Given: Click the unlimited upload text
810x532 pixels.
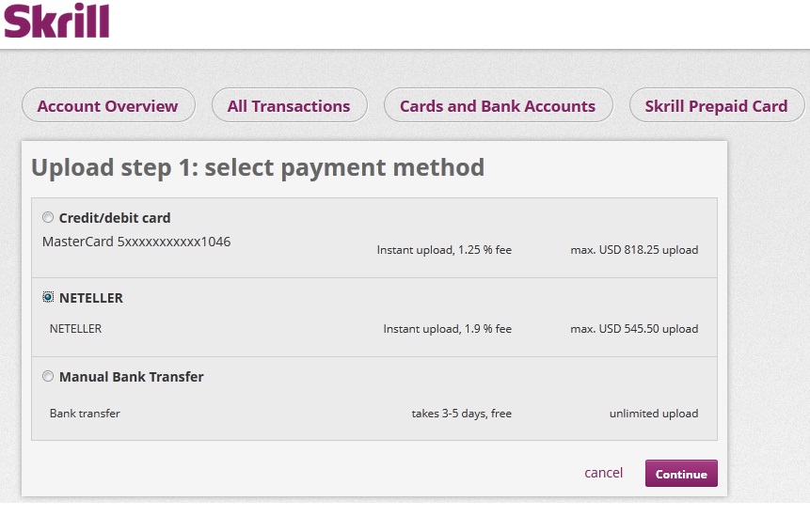Looking at the screenshot, I should click(653, 414).
